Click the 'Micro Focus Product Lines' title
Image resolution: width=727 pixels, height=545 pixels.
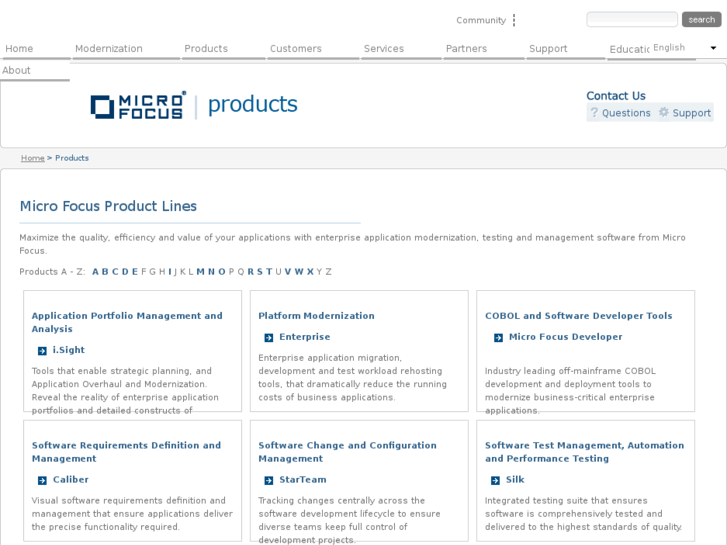tap(108, 206)
